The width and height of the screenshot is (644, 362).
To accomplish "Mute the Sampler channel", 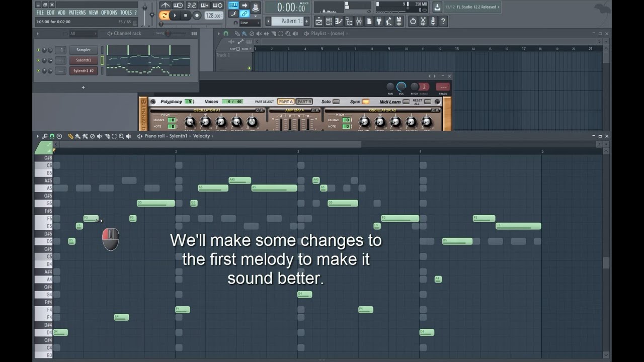I will click(38, 50).
